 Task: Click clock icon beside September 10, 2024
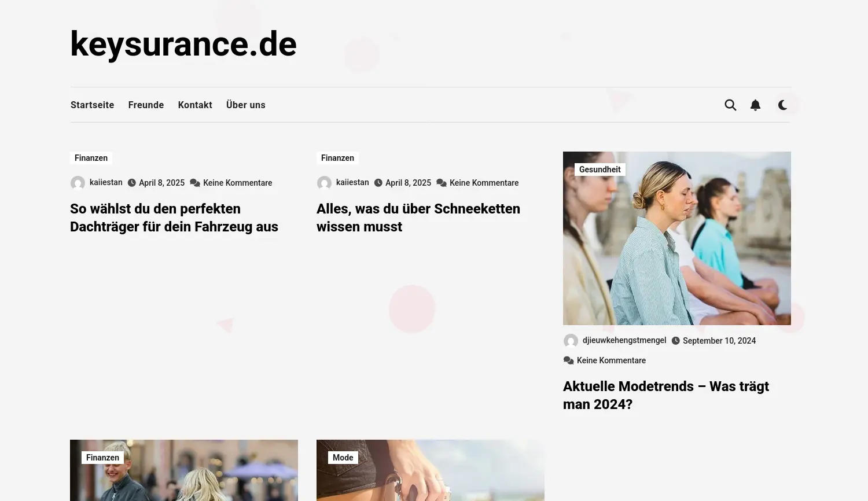pyautogui.click(x=675, y=341)
